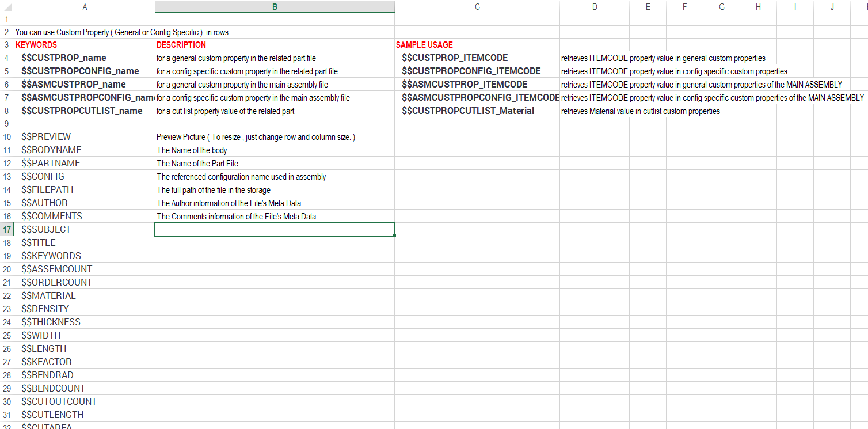Select column B header
Screen dimensions: 868x429
pos(275,7)
